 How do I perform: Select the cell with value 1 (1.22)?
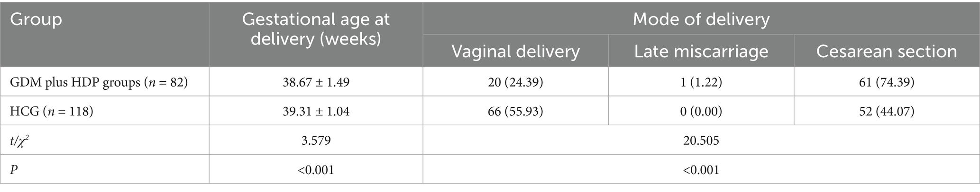(x=701, y=82)
